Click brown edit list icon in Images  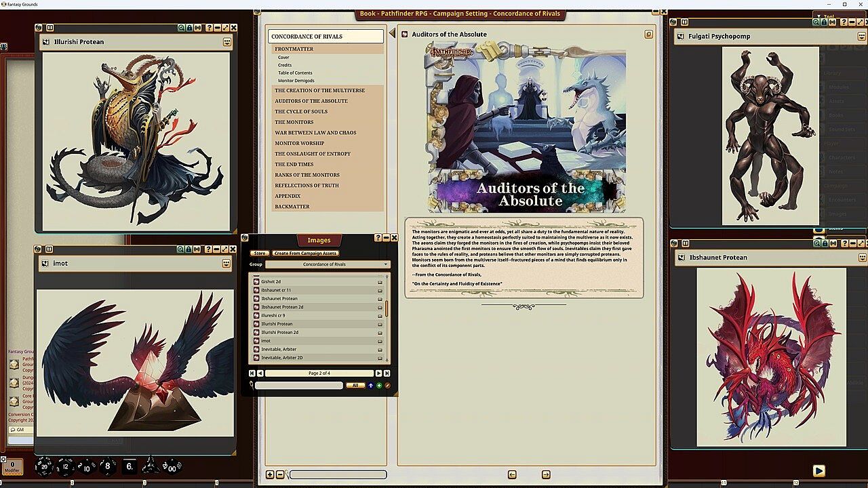(388, 385)
